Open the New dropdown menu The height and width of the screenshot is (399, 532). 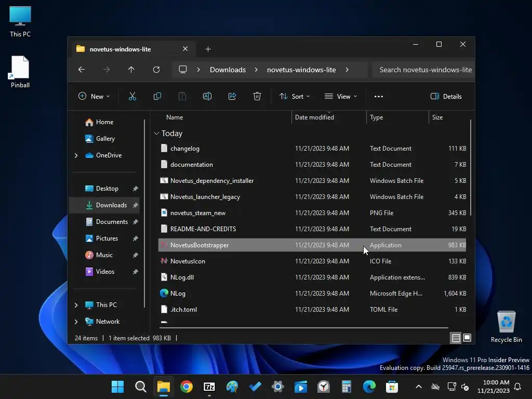pos(94,96)
